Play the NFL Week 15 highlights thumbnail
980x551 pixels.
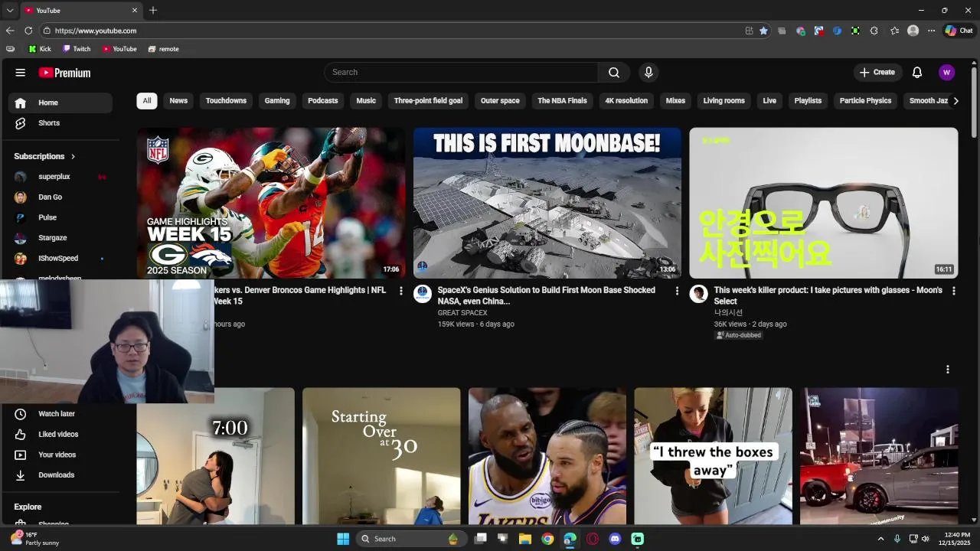(271, 203)
